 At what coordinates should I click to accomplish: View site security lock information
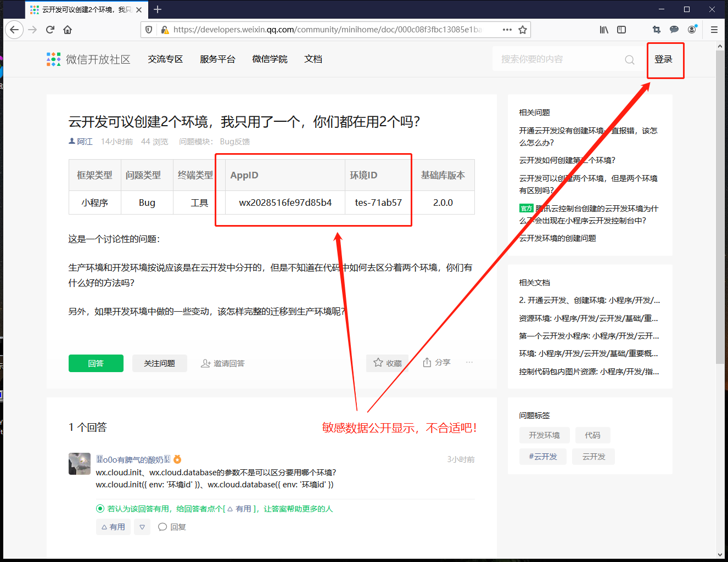(x=164, y=30)
